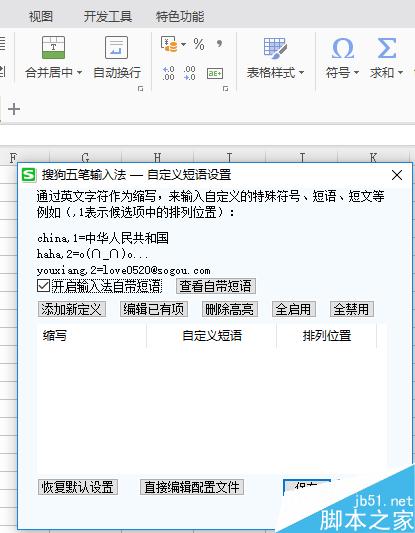The height and width of the screenshot is (533, 415).
Task: Open the number group dialog launcher
Action: [225, 89]
